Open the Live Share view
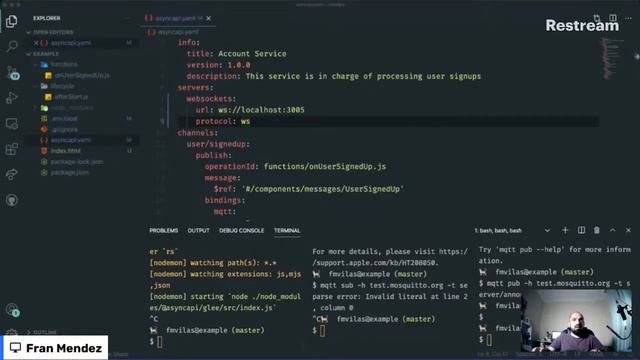Image resolution: width=640 pixels, height=360 pixels. [x=12, y=174]
